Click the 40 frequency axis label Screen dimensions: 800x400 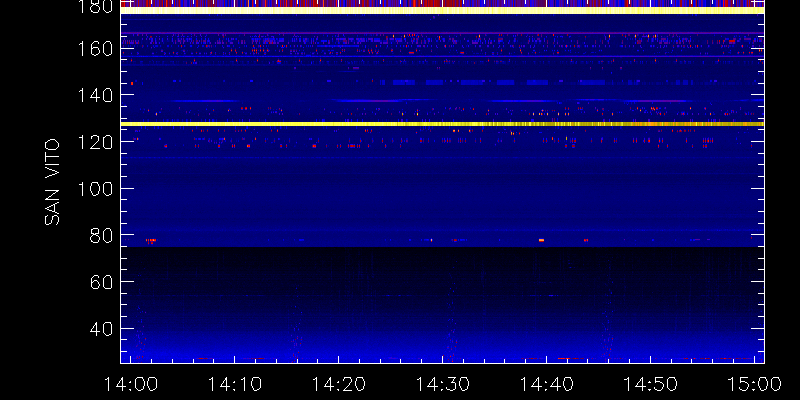tap(101, 329)
